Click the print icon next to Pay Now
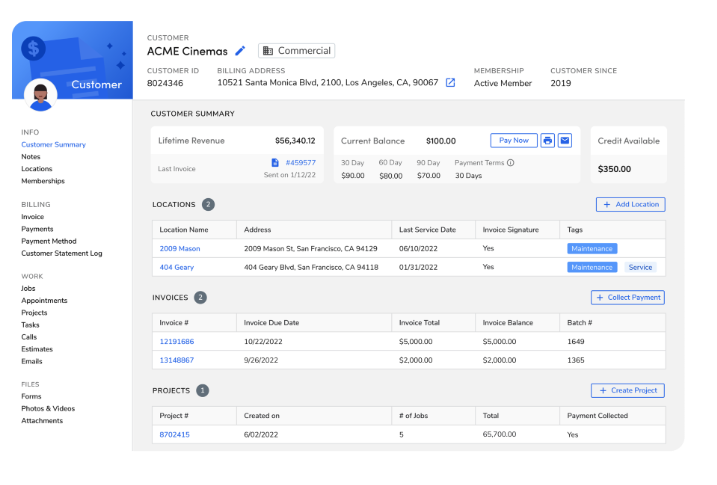This screenshot has height=485, width=717. click(x=548, y=141)
